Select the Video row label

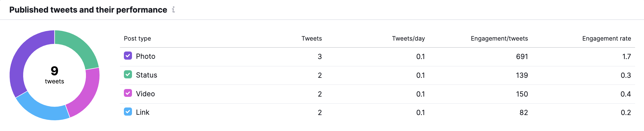[x=145, y=94]
